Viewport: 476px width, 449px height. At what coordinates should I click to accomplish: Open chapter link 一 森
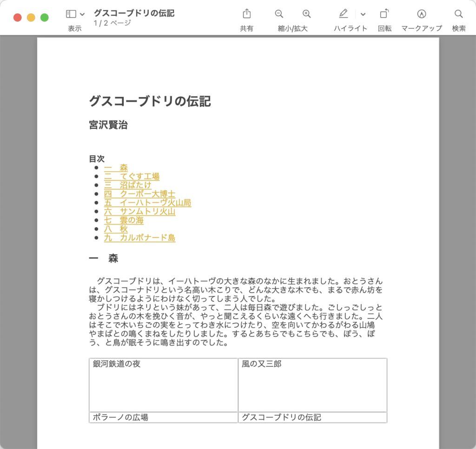pos(115,168)
